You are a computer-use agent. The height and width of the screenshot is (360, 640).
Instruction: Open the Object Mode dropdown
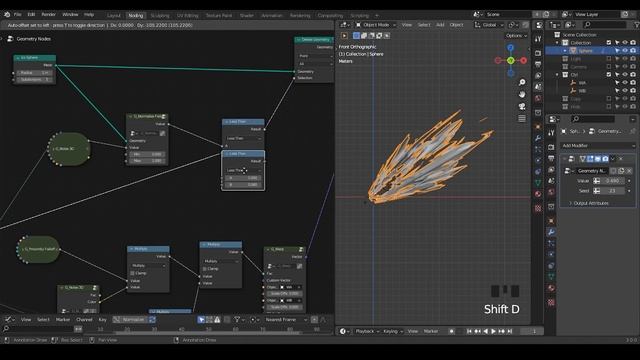pyautogui.click(x=376, y=25)
